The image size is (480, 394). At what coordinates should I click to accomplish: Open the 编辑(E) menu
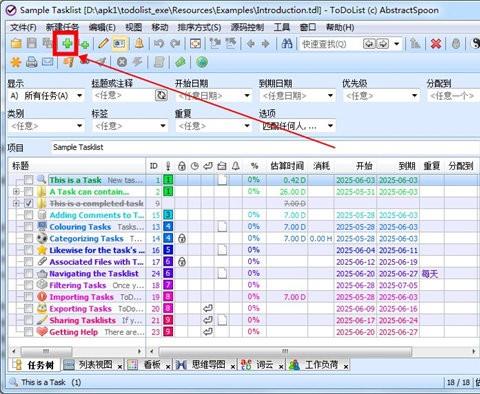point(102,27)
